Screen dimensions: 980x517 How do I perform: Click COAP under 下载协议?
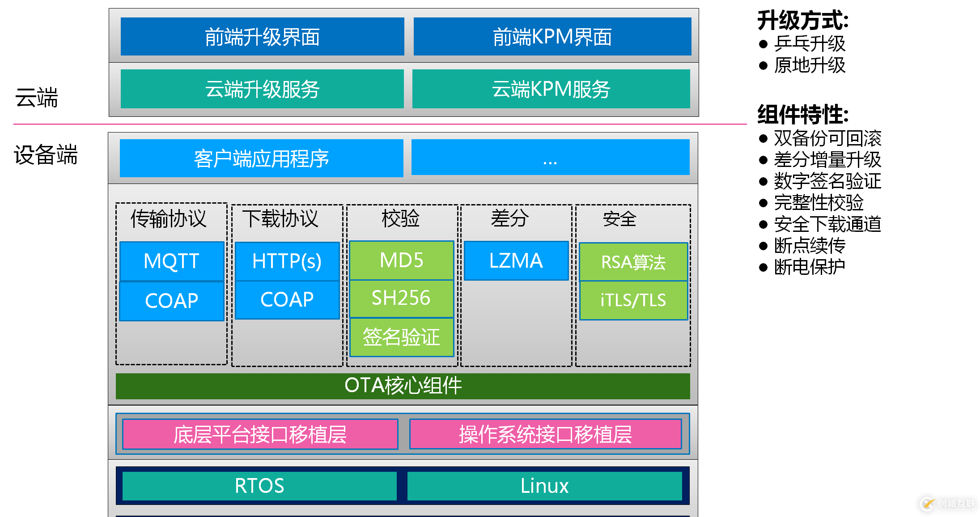(287, 300)
